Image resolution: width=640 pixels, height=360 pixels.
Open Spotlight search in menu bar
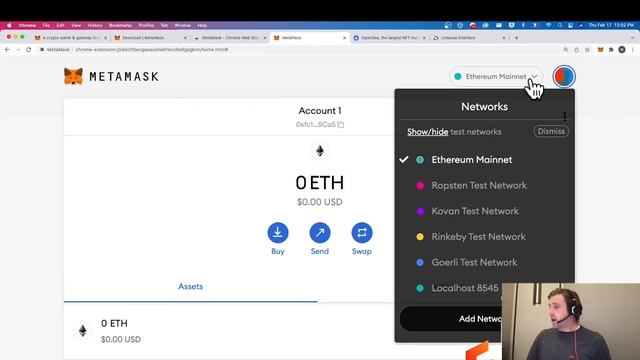click(x=560, y=25)
